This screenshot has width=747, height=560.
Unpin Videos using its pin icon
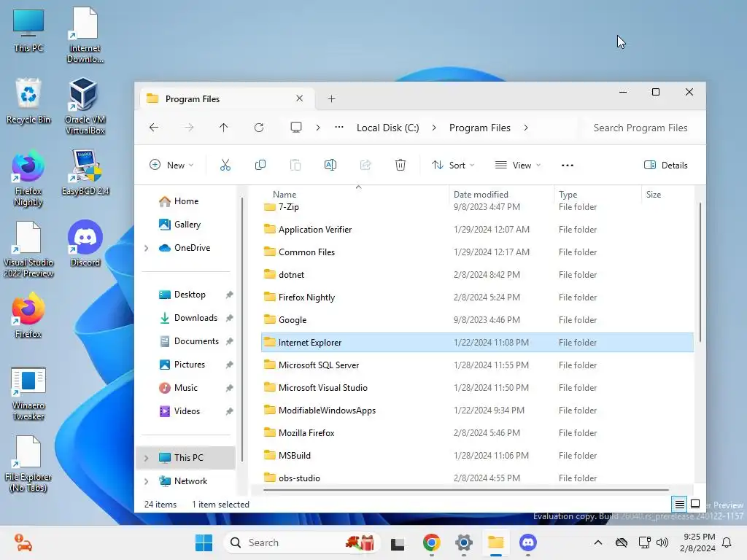click(229, 411)
